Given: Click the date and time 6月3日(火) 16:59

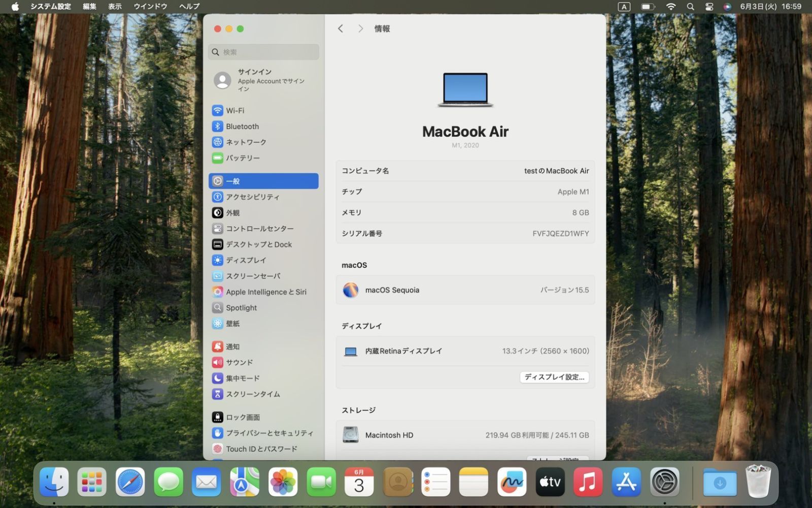Looking at the screenshot, I should coord(770,7).
